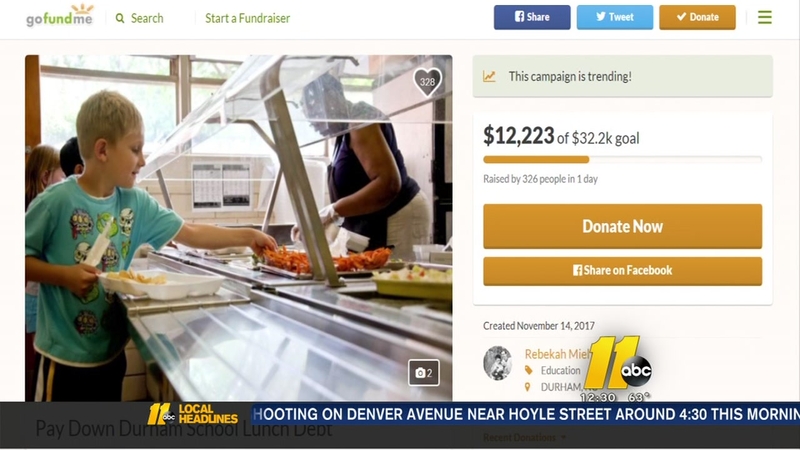Click the organizer's profile picture
800x450 pixels.
point(497,363)
